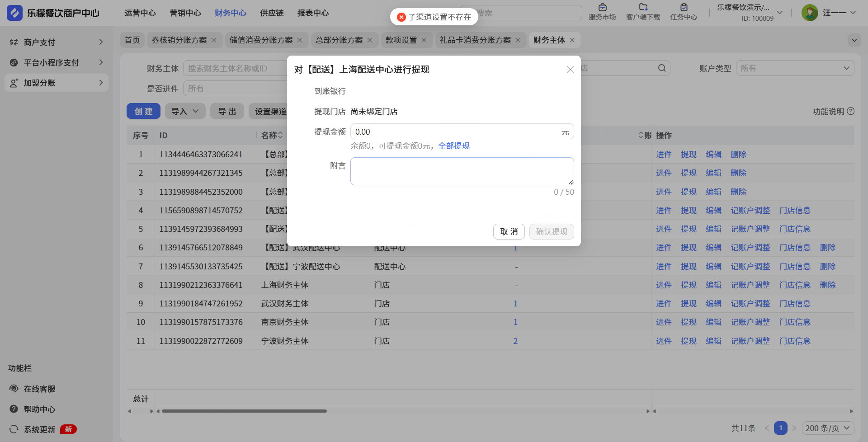The image size is (868, 442).
Task: Click 删除 for row 1
Action: coord(738,155)
